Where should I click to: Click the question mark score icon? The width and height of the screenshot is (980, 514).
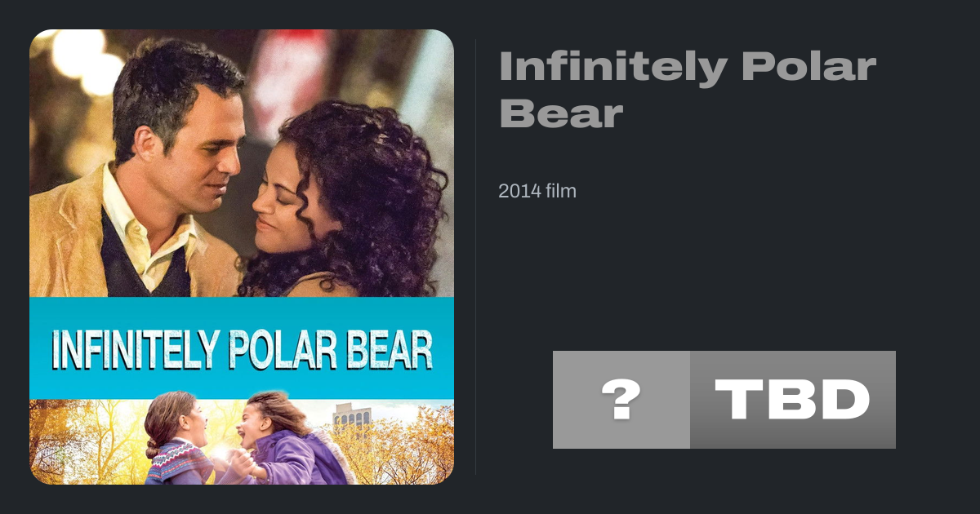pyautogui.click(x=621, y=400)
